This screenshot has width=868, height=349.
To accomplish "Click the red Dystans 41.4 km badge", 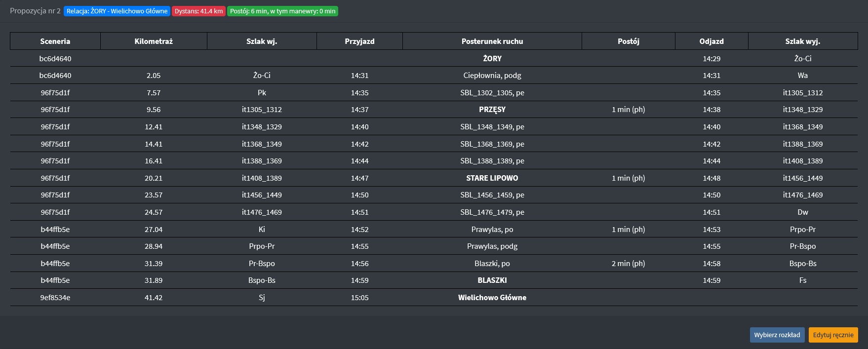I will [198, 11].
